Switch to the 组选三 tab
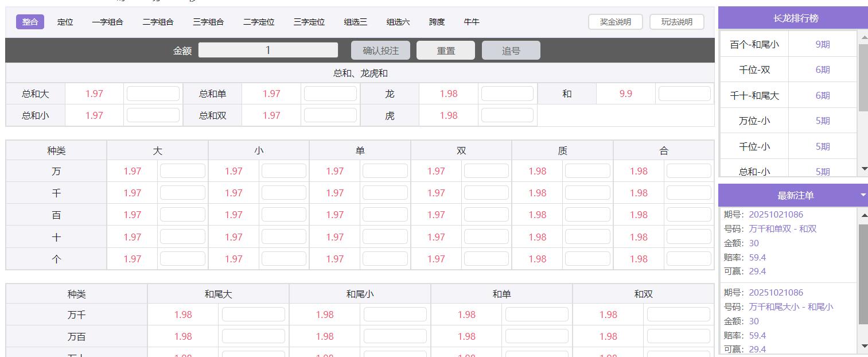The image size is (868, 357). tap(355, 21)
